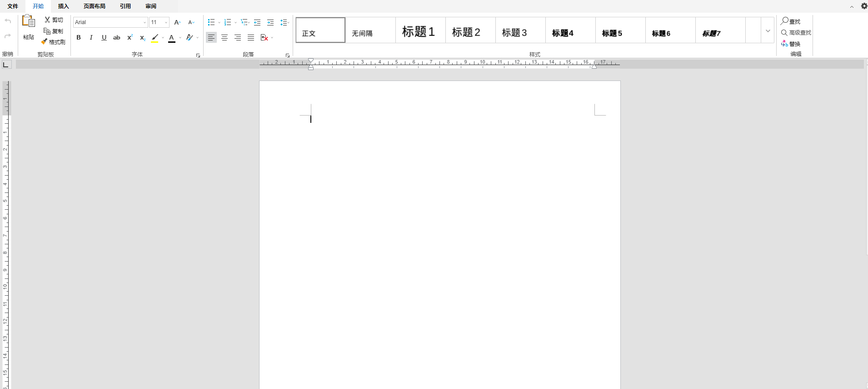Cut selection using 剪切
868x389 pixels.
tap(54, 20)
